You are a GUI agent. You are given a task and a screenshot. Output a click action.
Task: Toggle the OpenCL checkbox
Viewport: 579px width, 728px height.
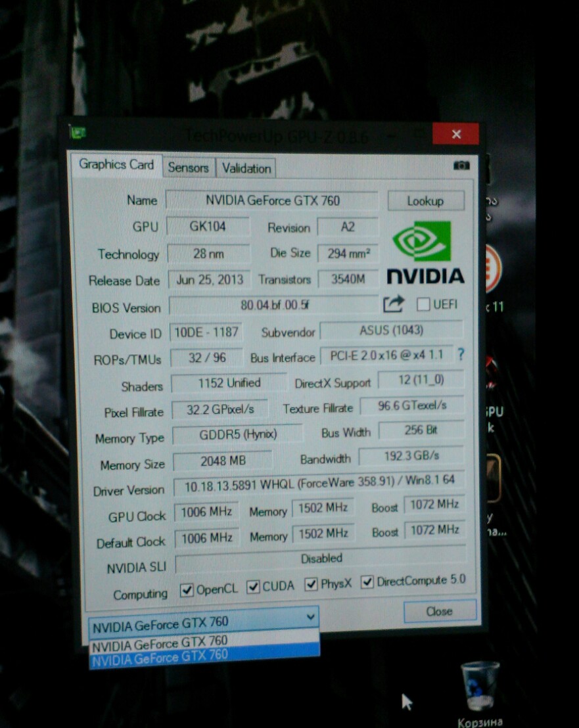tap(187, 590)
